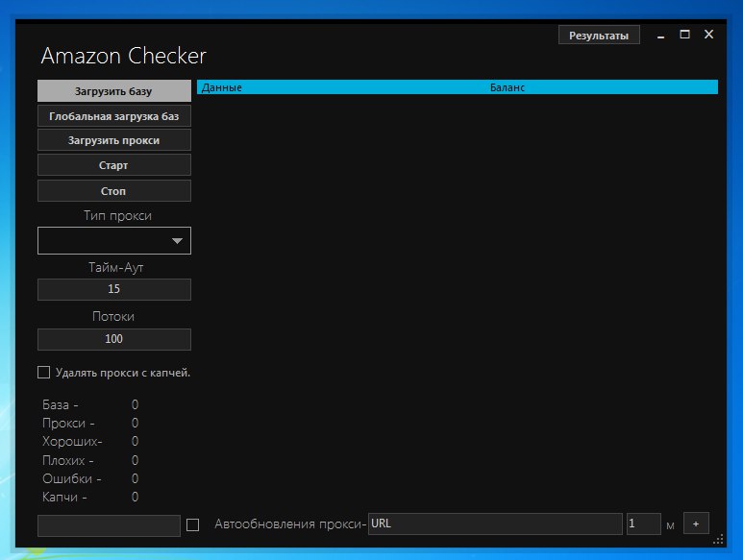Image resolution: width=743 pixels, height=560 pixels.
Task: Click the Хороших- counter label
Action: coord(72,441)
